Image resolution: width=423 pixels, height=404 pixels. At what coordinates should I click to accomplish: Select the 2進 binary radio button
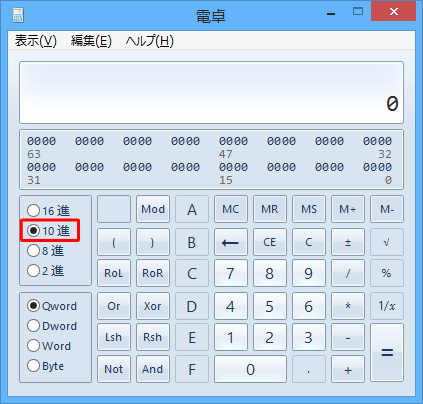(x=46, y=270)
